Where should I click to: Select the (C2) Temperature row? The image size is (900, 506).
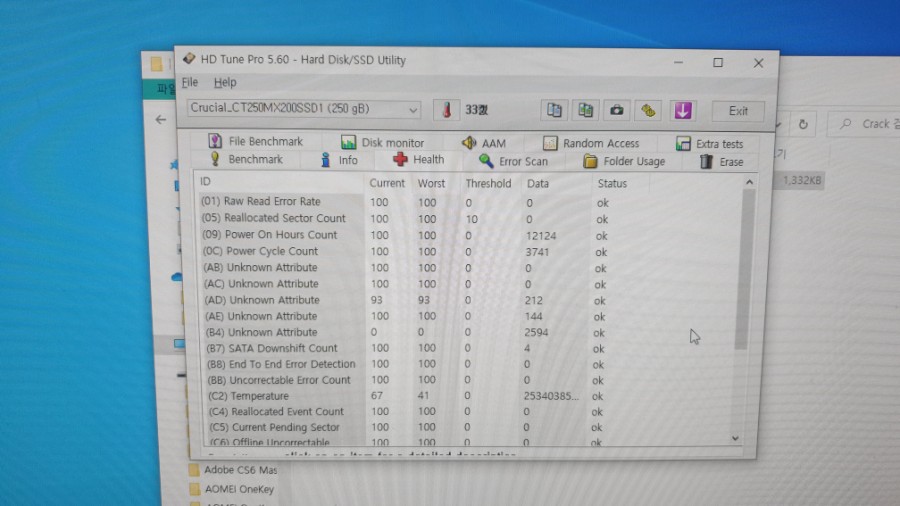(470, 396)
